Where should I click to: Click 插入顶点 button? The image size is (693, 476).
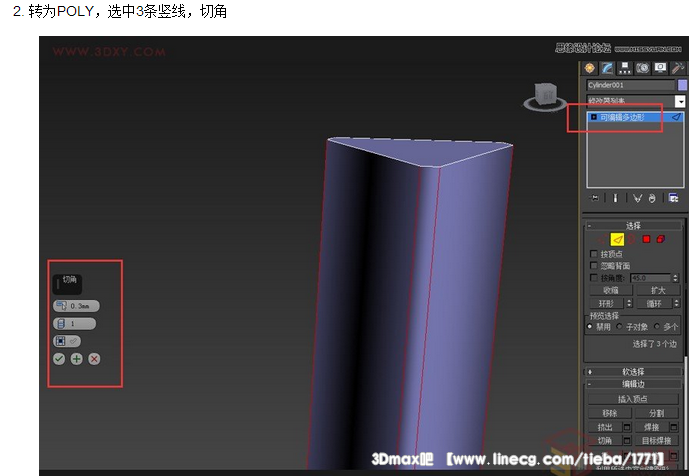[633, 399]
